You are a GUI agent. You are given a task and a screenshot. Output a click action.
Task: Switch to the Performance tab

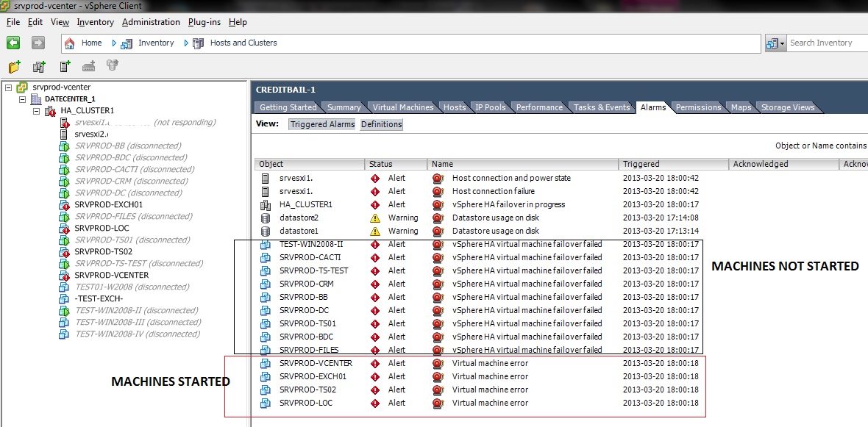click(539, 107)
